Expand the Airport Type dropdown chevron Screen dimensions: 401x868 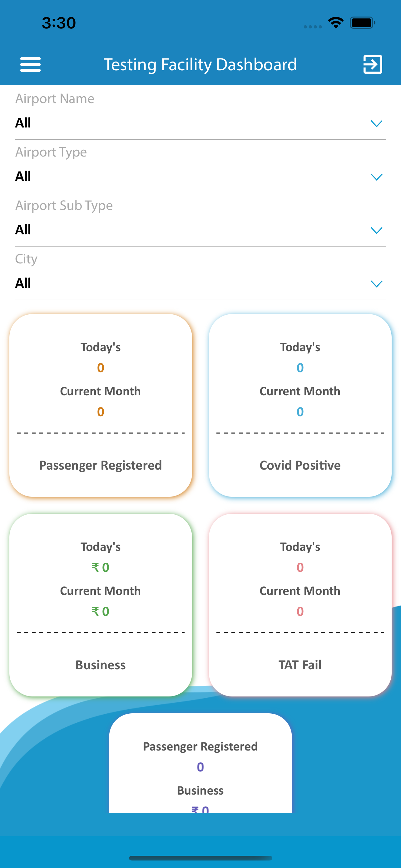[376, 177]
